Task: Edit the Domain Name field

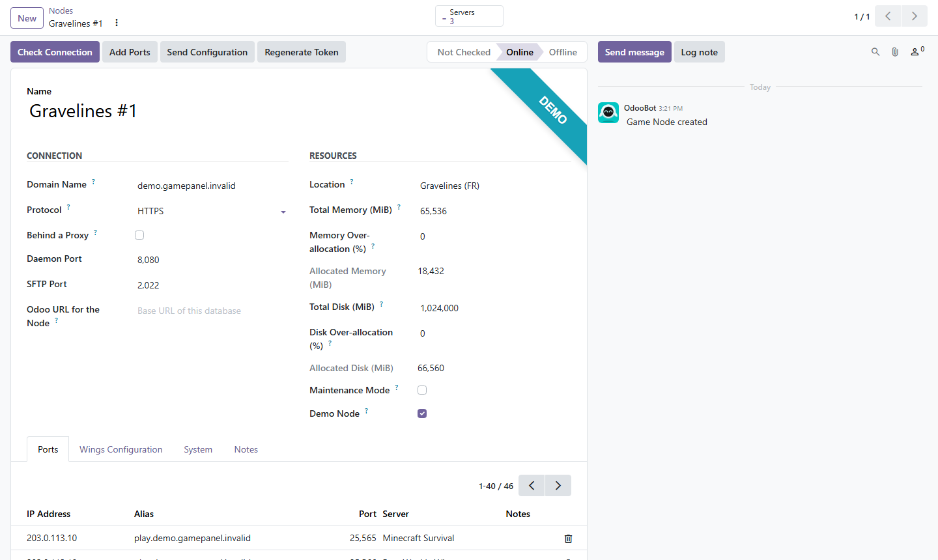Action: 212,186
